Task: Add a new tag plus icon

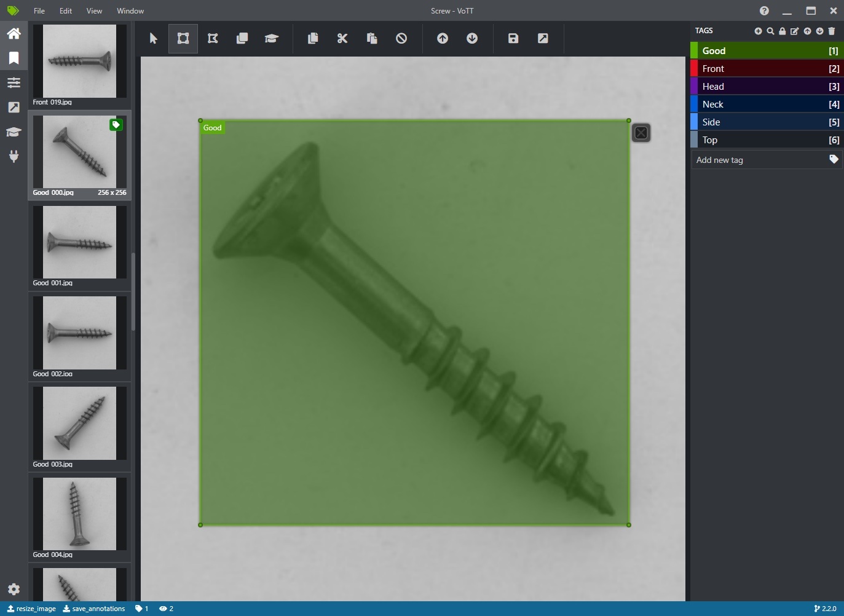Action: [x=758, y=31]
